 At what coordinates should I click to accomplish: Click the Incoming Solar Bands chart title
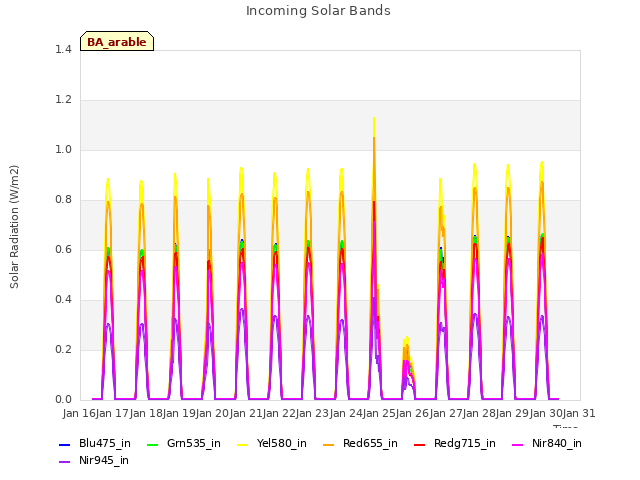tap(318, 11)
